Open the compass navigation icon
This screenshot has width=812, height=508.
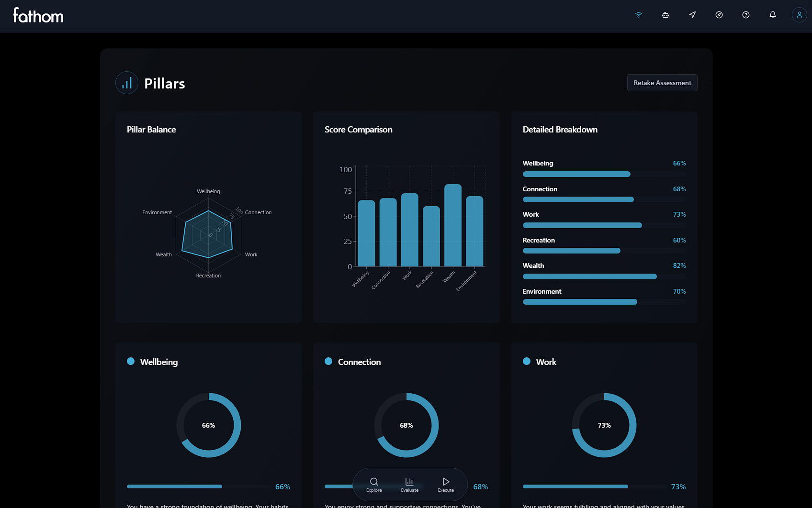(719, 15)
